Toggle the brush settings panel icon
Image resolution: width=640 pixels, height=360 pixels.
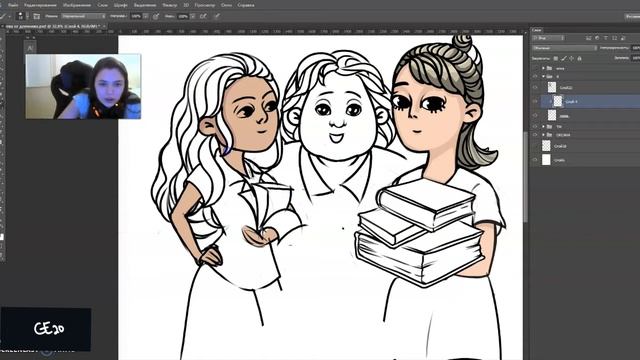point(37,16)
